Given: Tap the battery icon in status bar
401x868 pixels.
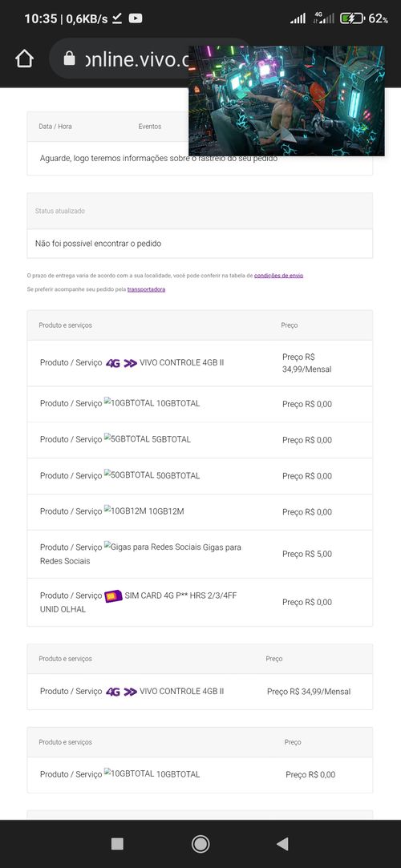Looking at the screenshot, I should click(352, 18).
